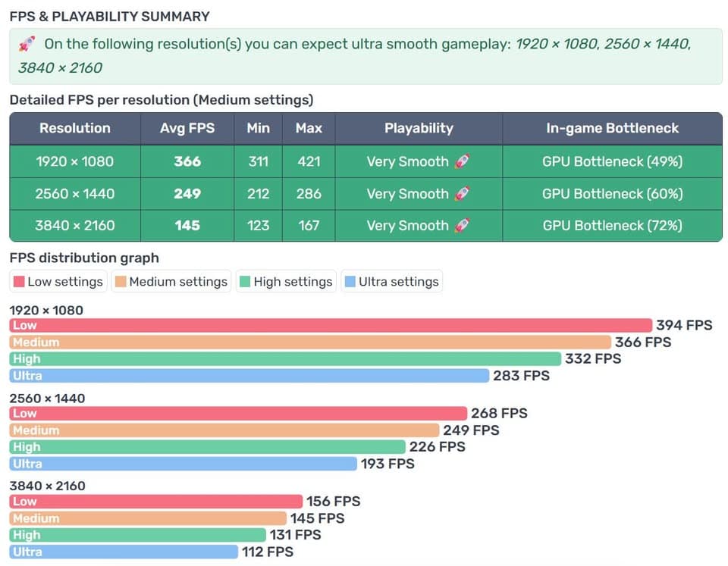The width and height of the screenshot is (728, 566).
Task: Toggle Medium settings in the graph legend
Action: click(171, 282)
